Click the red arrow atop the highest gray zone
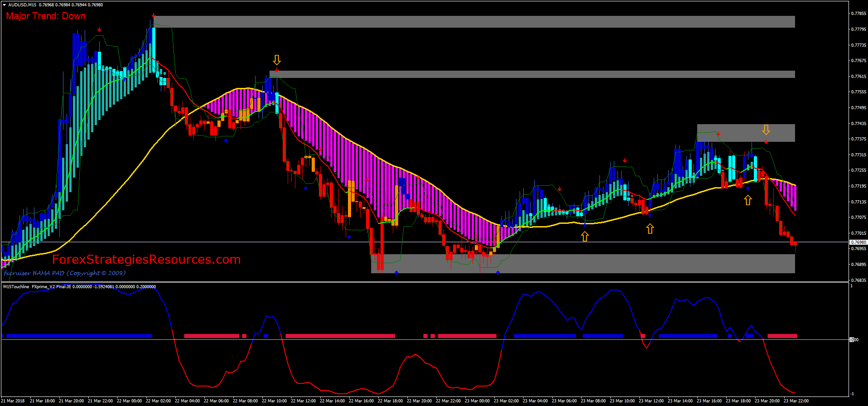 point(154,15)
